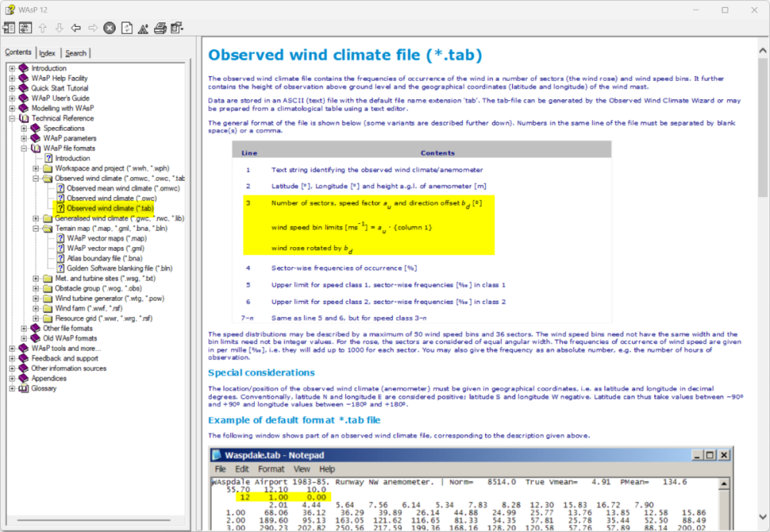Viewport: 770px width, 532px height.
Task: Open Observed mean wind climate (*.omwc) page
Action: (122, 189)
